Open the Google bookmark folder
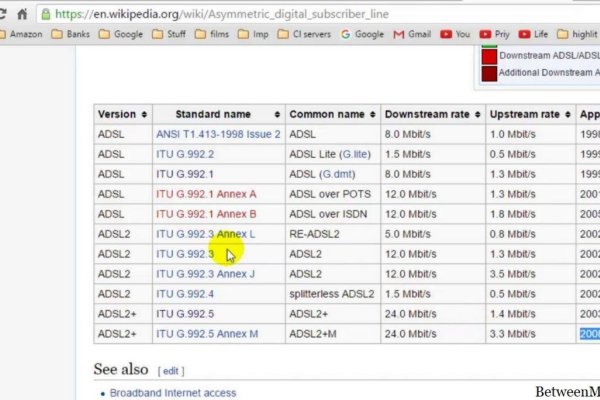 tap(121, 34)
